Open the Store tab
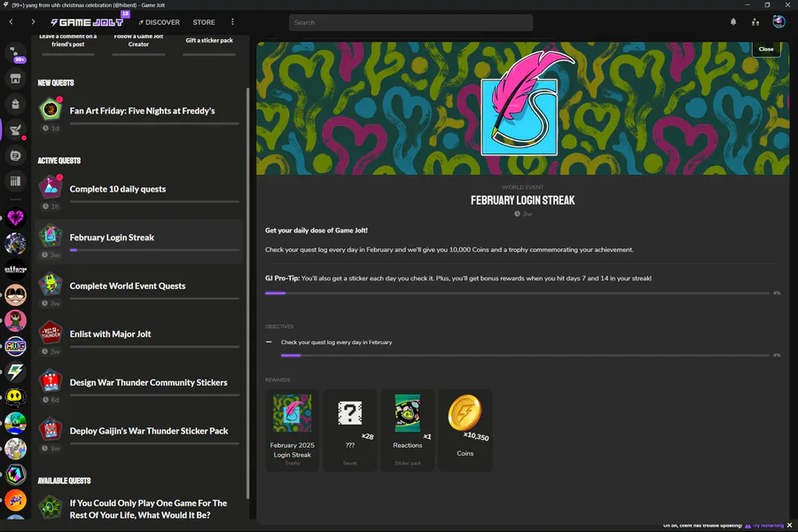This screenshot has height=532, width=798. [x=204, y=22]
